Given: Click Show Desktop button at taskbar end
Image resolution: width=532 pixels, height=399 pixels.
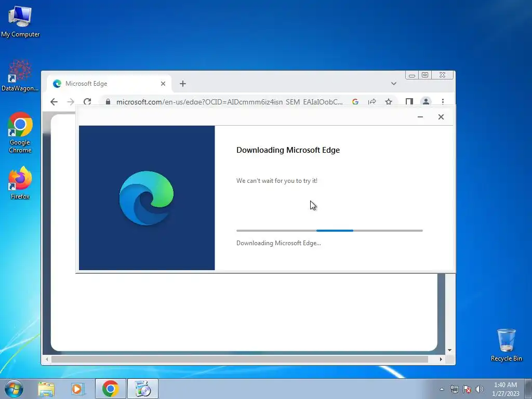Looking at the screenshot, I should point(528,389).
